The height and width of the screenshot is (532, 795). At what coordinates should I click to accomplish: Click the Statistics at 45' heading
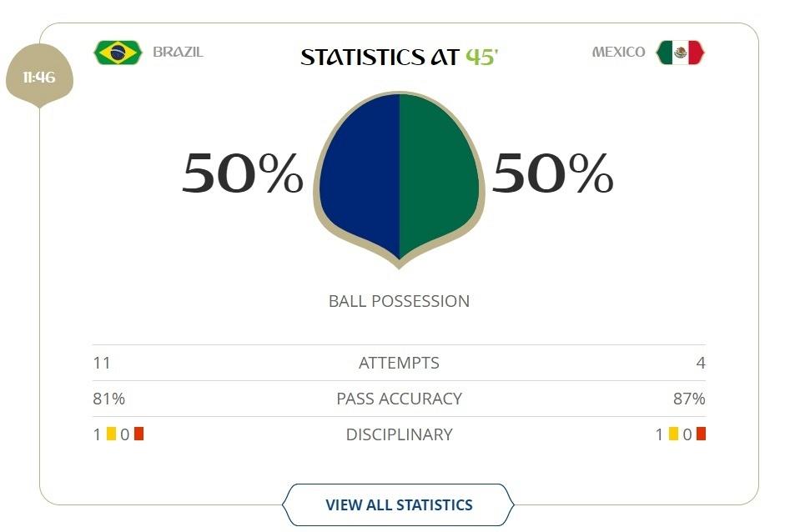(400, 57)
